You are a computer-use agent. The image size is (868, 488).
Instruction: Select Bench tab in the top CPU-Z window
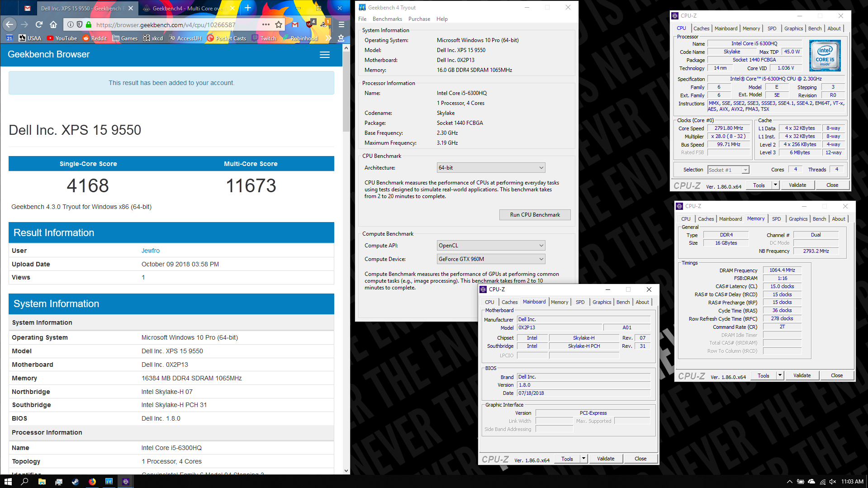815,28
